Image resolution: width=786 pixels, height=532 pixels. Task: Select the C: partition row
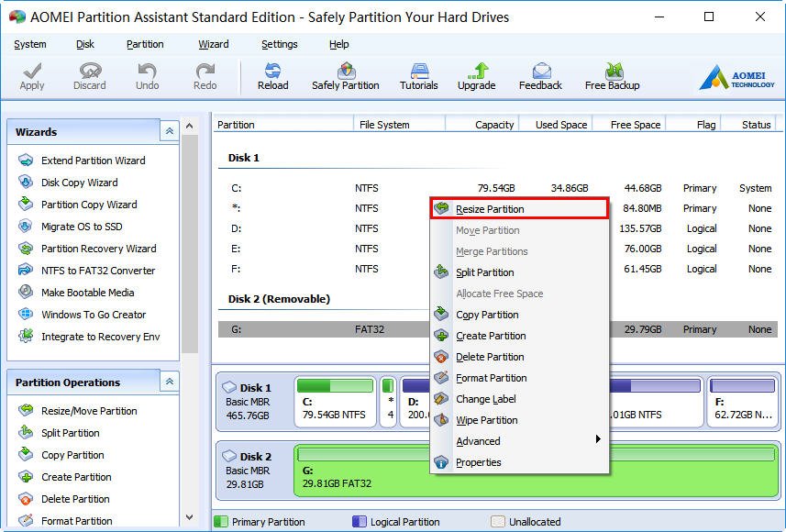[x=498, y=188]
